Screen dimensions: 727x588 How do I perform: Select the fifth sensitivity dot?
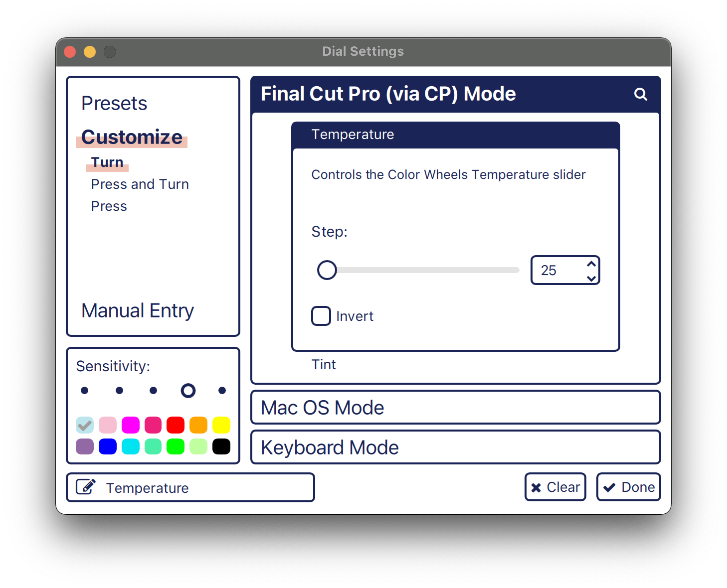click(222, 390)
